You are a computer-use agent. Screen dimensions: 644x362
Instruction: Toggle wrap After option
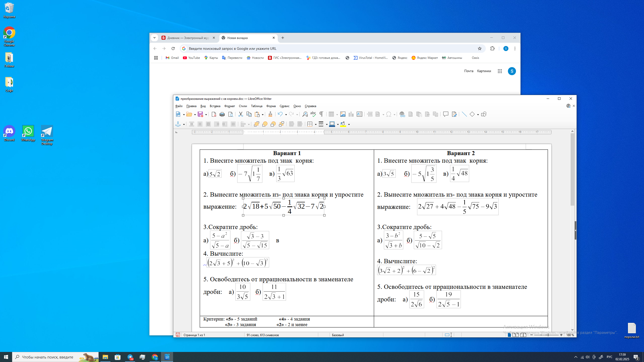coord(225,124)
